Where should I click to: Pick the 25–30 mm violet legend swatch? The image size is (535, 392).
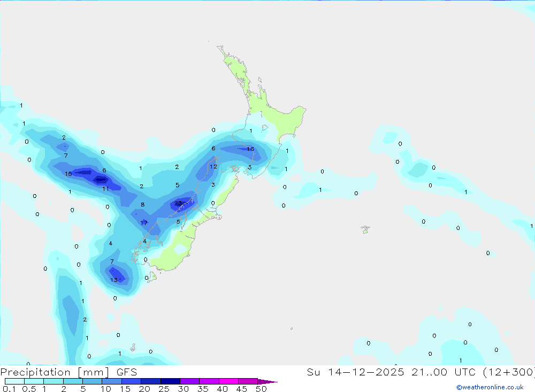pos(170,381)
